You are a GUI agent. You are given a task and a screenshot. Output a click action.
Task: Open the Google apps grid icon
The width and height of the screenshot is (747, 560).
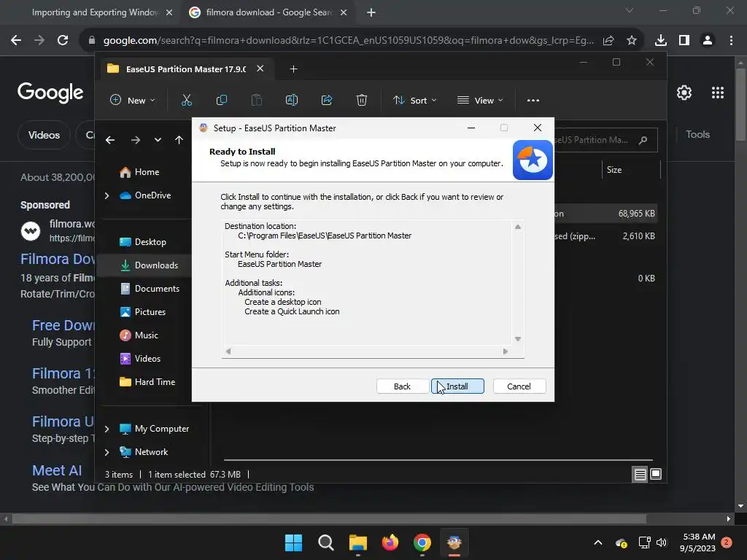pyautogui.click(x=718, y=93)
